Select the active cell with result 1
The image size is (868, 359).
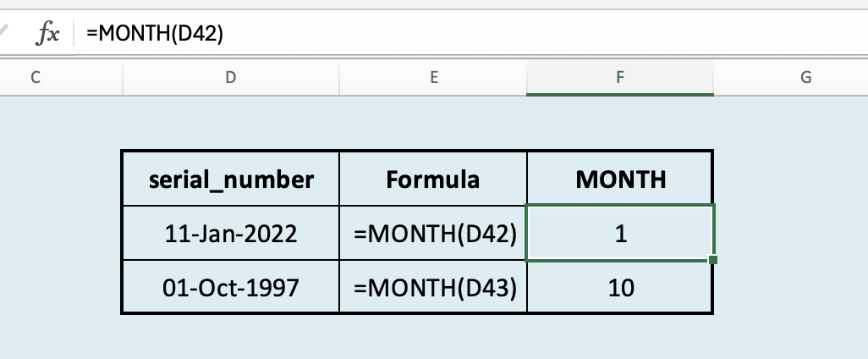[x=620, y=233]
